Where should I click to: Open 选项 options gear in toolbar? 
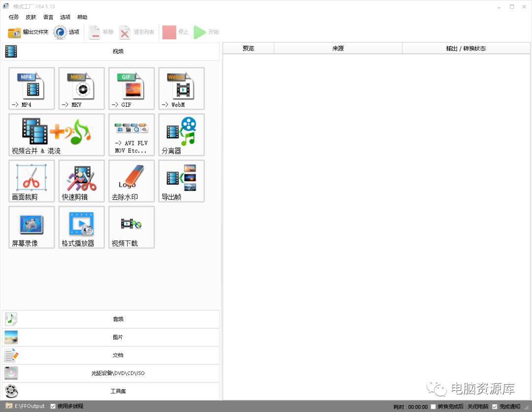(x=66, y=32)
